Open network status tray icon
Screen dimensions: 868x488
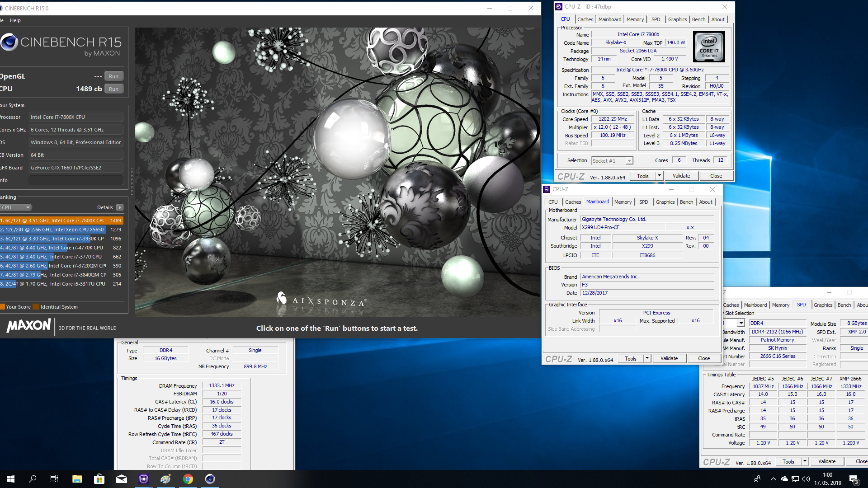coord(795,479)
